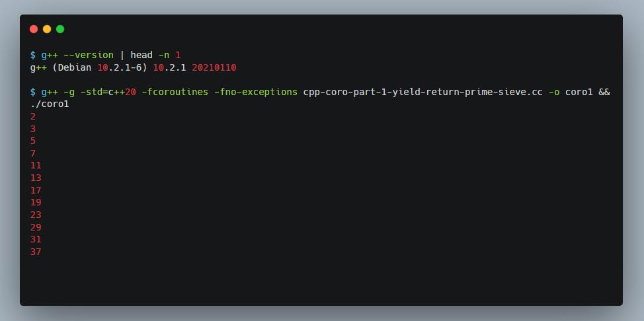Click the output line showing 29

[36, 227]
